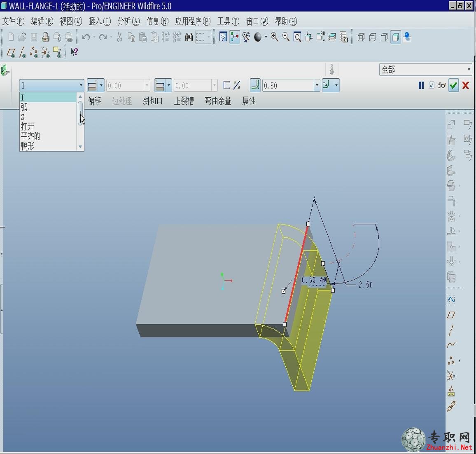Viewport: 476px width, 454px height.
Task: Click the bend radius 0.50 input field
Action: [x=288, y=85]
